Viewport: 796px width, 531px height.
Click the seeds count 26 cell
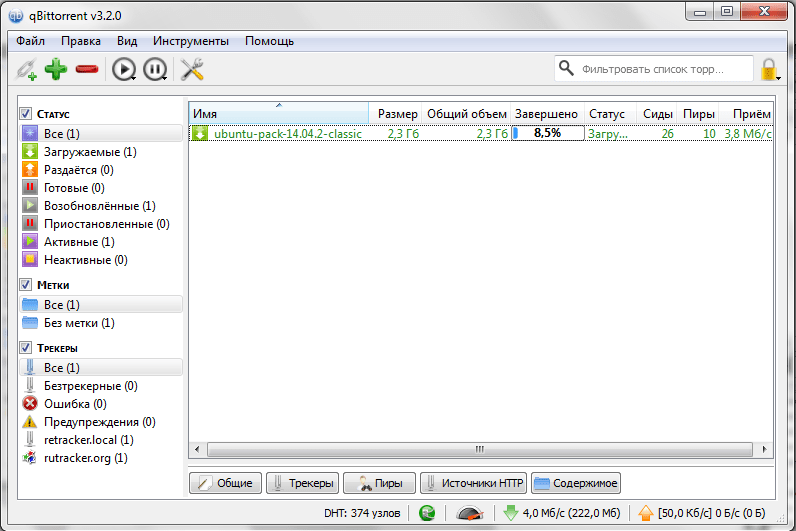click(x=668, y=134)
